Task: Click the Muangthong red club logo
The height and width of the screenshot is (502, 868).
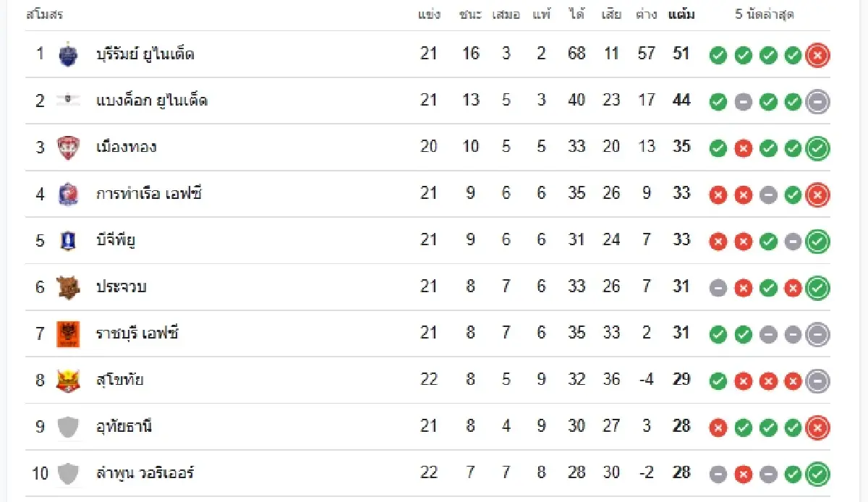Action: tap(68, 148)
